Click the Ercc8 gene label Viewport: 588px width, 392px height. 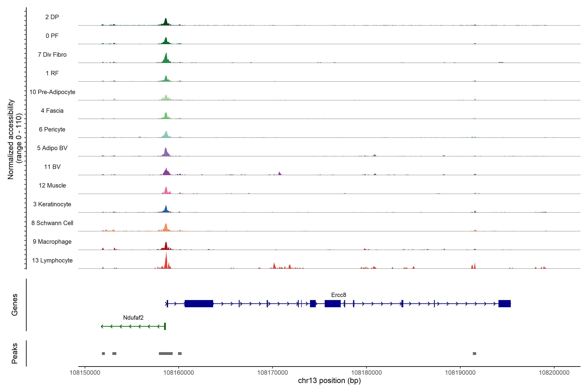[x=338, y=295]
